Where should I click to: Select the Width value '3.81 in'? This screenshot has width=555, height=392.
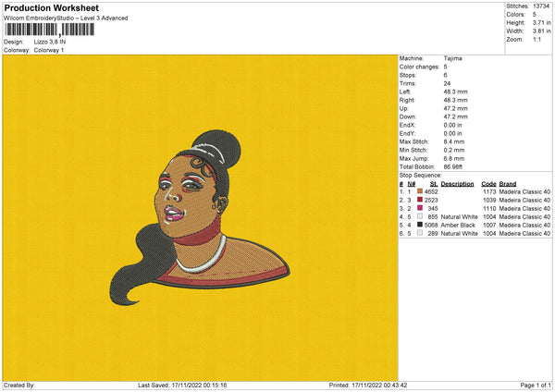tap(541, 31)
